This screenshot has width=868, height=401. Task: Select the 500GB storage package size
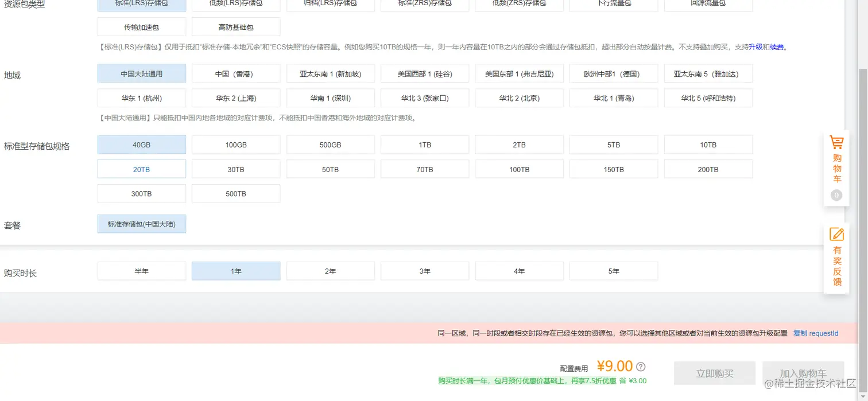[331, 145]
